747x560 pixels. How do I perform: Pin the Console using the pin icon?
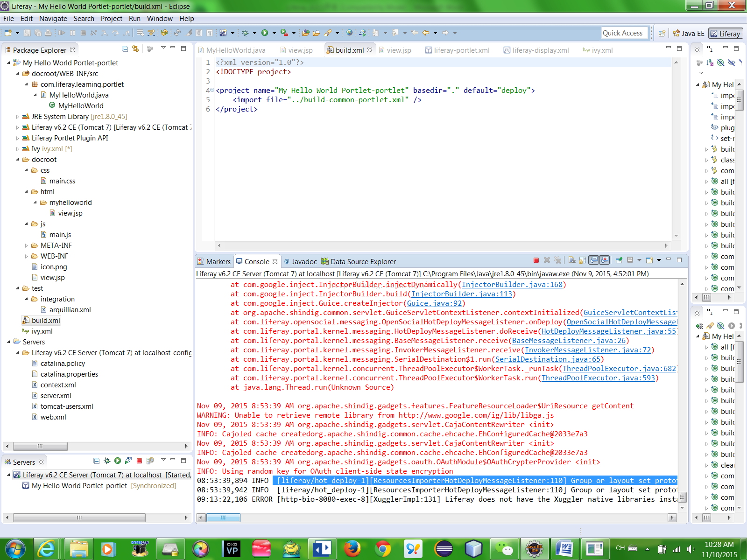click(x=619, y=260)
